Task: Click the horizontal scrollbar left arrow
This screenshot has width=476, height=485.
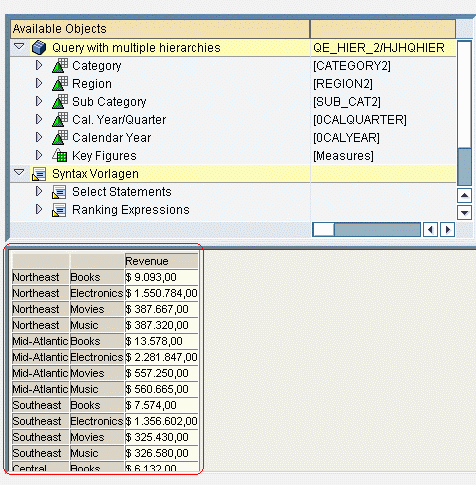Action: coord(430,230)
